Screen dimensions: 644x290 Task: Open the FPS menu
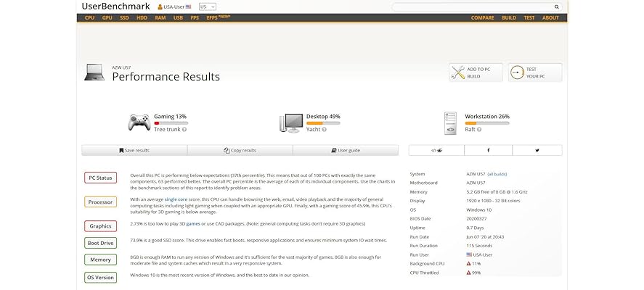(x=195, y=18)
